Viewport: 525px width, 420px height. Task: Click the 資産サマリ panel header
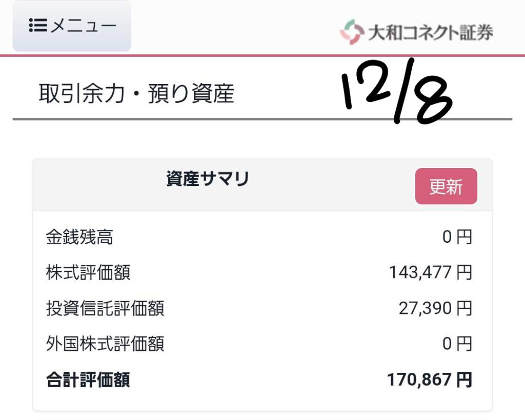coord(208,179)
